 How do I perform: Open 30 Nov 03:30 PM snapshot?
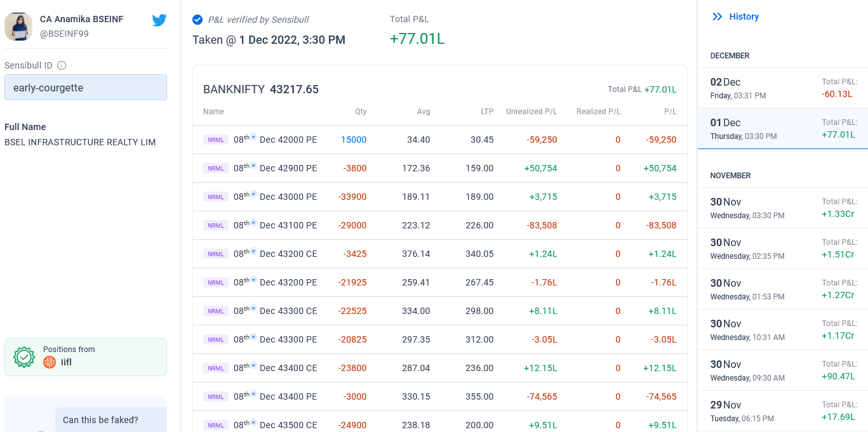782,208
